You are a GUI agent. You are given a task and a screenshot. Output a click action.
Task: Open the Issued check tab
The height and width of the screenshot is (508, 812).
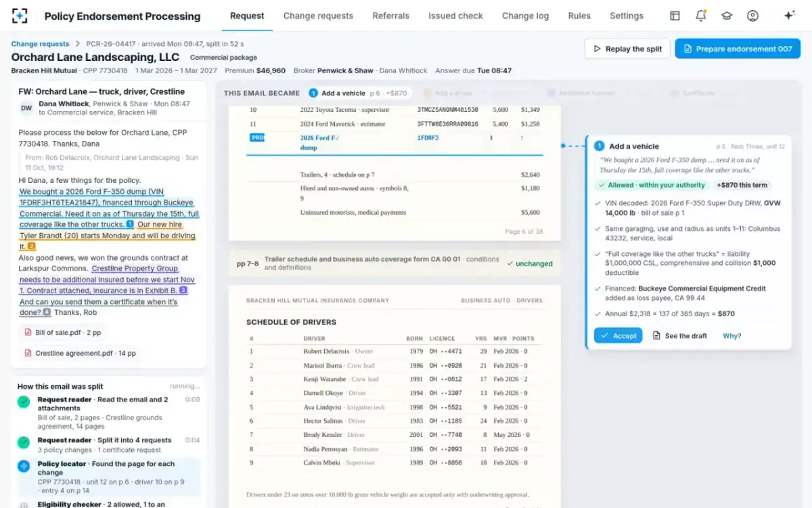[455, 16]
